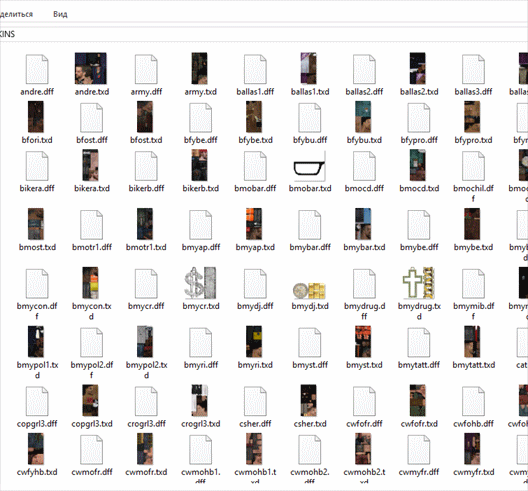Image resolution: width=528 pixels, height=491 pixels.
Task: Select the bmycon.dff file icon
Action: pyautogui.click(x=37, y=284)
